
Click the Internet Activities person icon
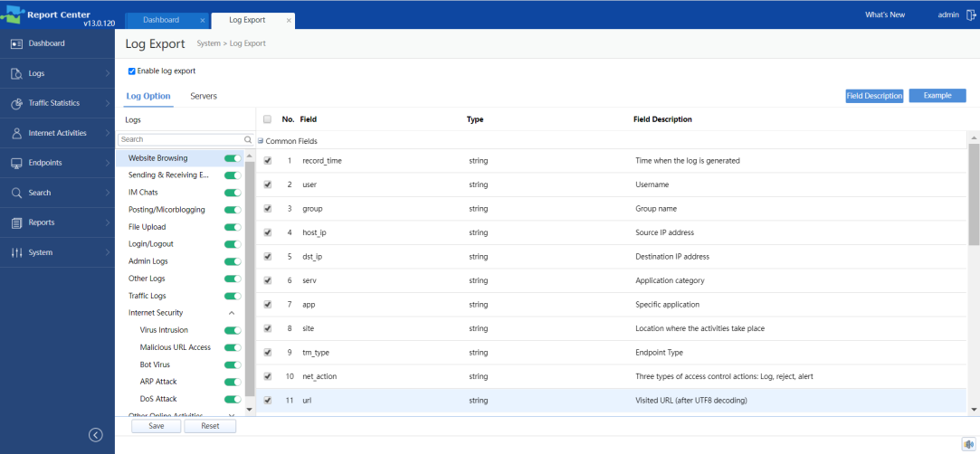tap(16, 133)
